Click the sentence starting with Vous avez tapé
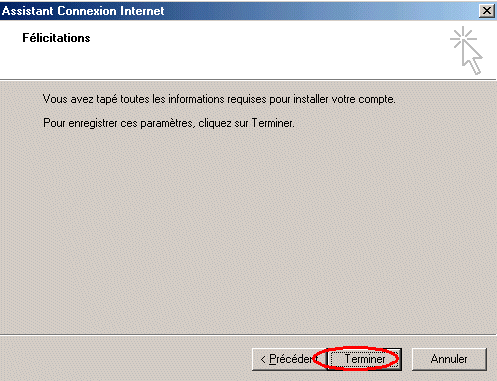This screenshot has width=497, height=381. [219, 99]
